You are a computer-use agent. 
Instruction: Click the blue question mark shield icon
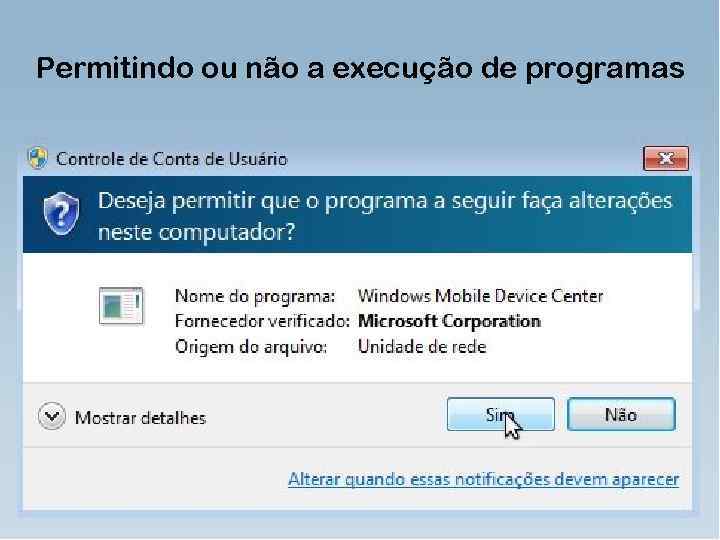[62, 214]
